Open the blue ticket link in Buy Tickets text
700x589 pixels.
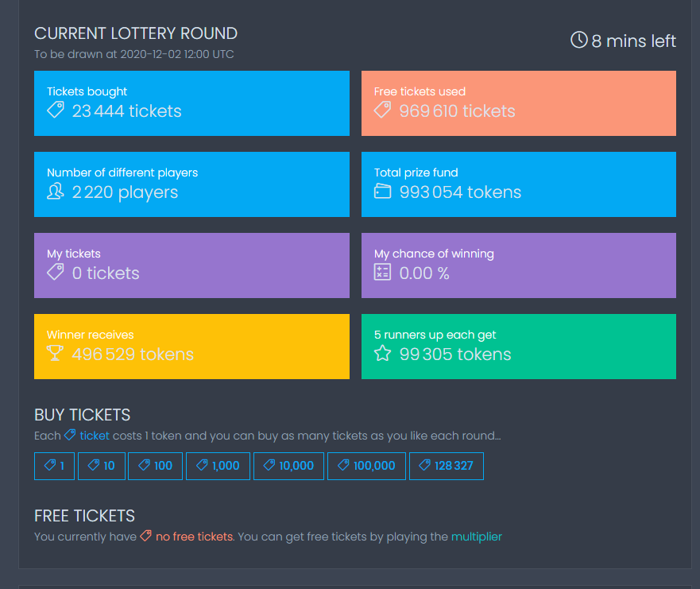pos(95,436)
